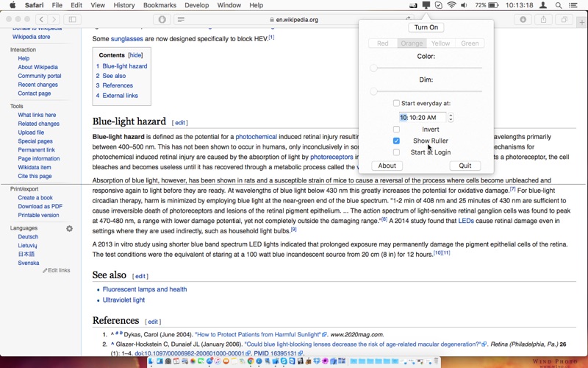Open the user account menu icon
588x368 pixels.
(542, 5)
